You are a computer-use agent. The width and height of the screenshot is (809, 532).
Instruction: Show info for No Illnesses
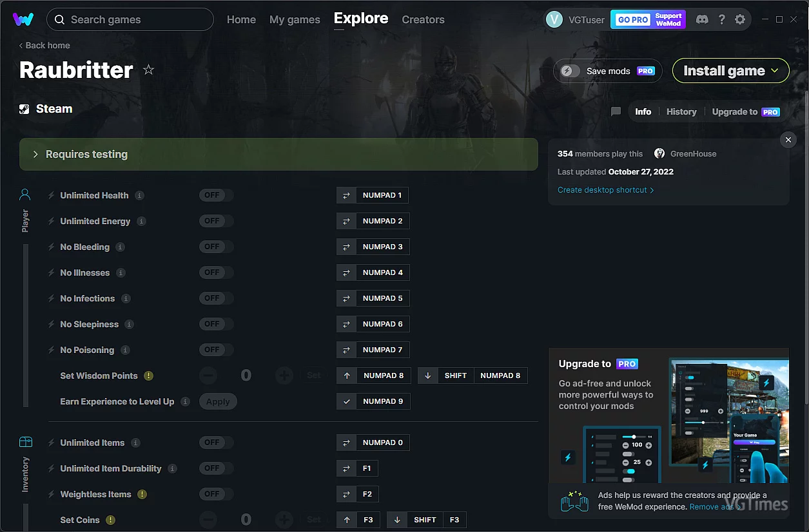[x=121, y=272]
